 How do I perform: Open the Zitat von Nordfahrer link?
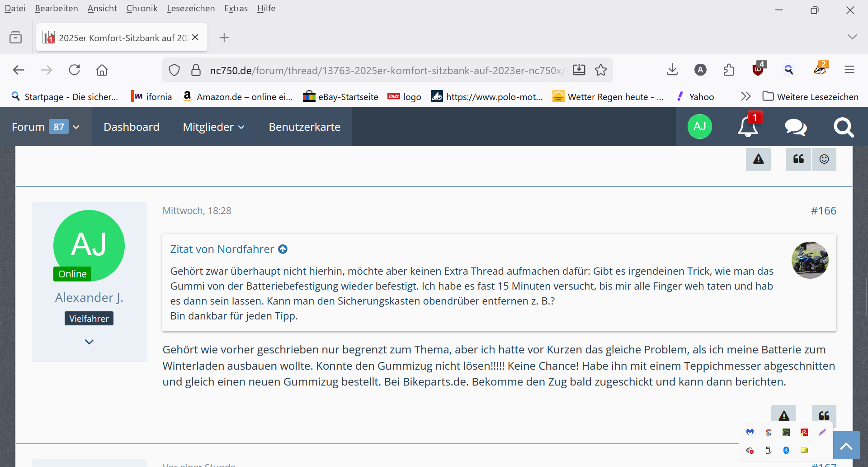pyautogui.click(x=222, y=249)
